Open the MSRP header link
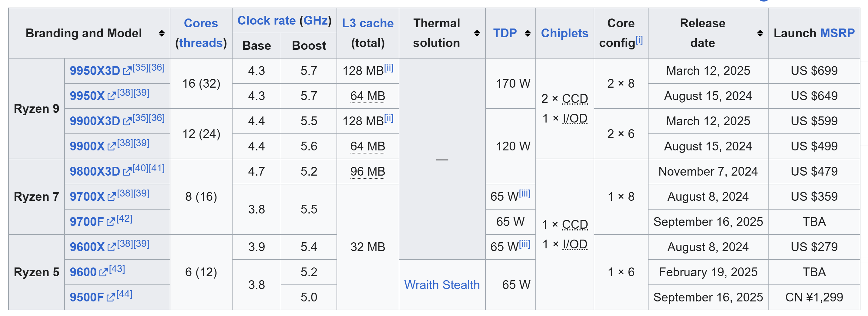The image size is (868, 316). [x=837, y=33]
